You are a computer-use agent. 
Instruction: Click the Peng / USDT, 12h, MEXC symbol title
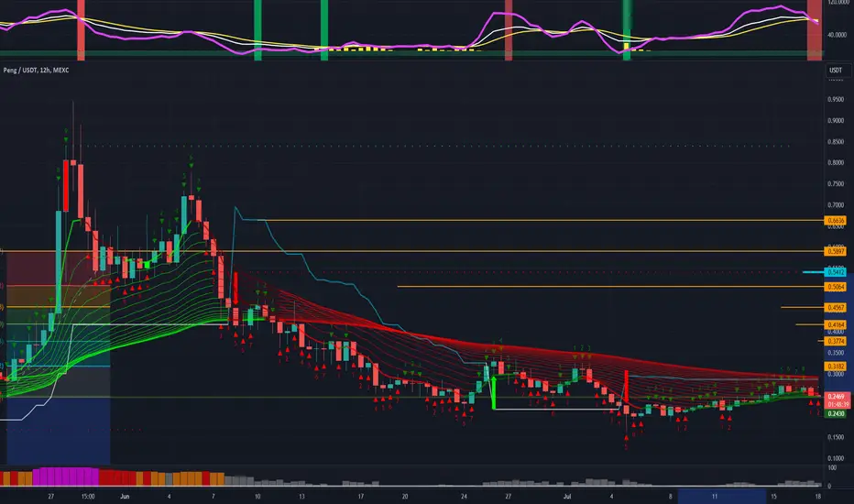36,71
